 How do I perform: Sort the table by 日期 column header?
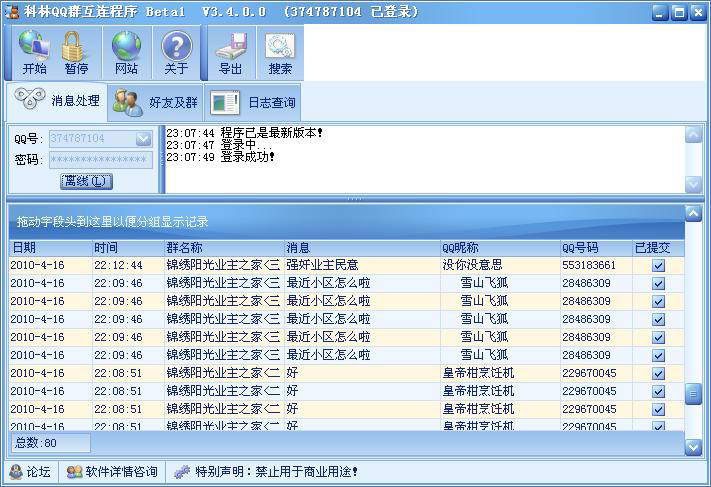[48, 248]
